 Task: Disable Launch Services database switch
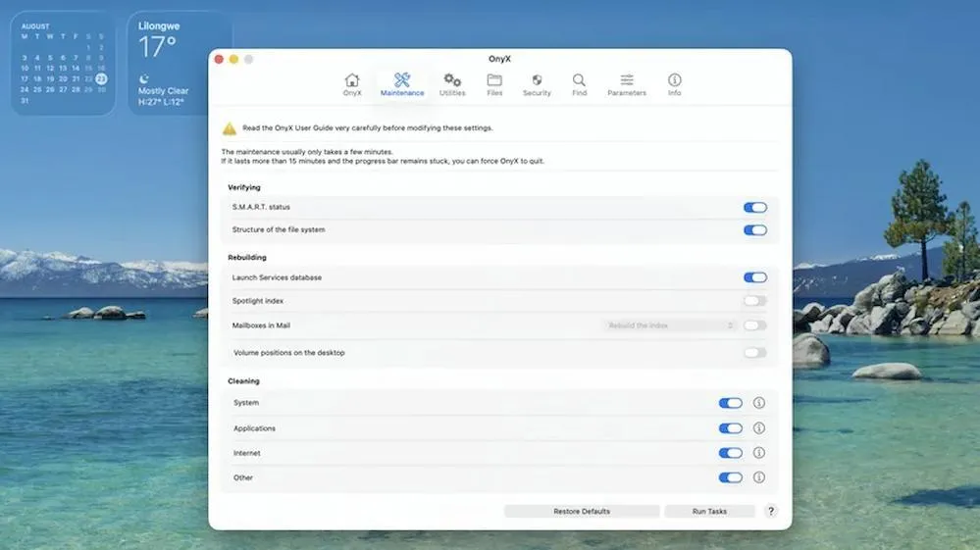coord(755,277)
